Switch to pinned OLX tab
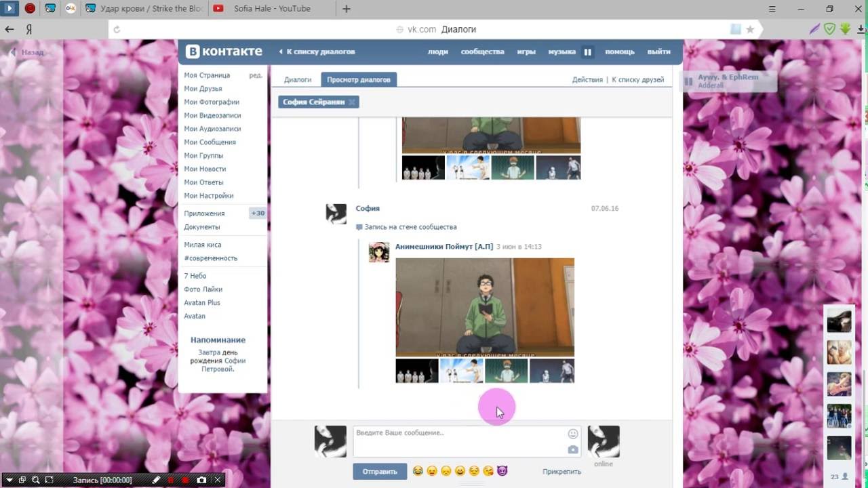This screenshot has width=868, height=488. click(71, 9)
